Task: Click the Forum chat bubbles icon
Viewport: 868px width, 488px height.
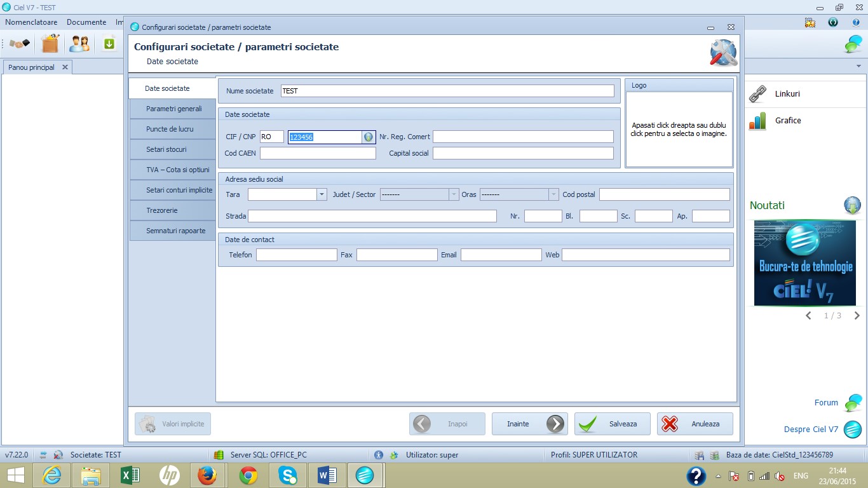Action: click(853, 403)
